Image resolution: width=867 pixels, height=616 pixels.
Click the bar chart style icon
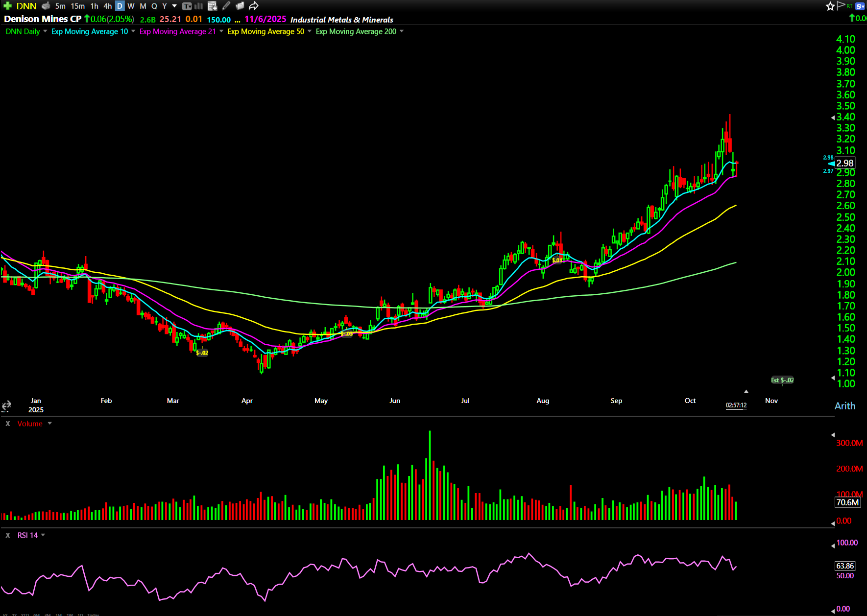tap(198, 6)
